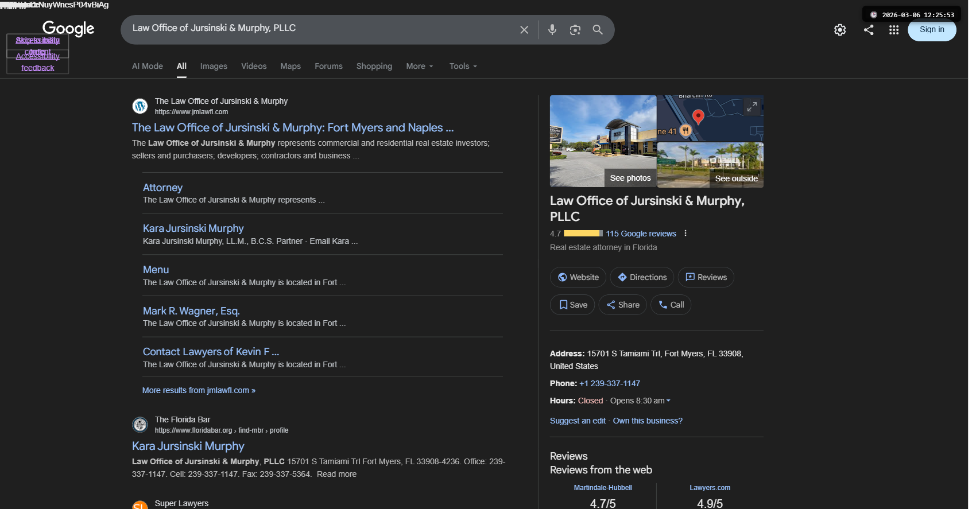Open 'Contact Lawyers of Kevin F' sitelink

[x=211, y=352]
